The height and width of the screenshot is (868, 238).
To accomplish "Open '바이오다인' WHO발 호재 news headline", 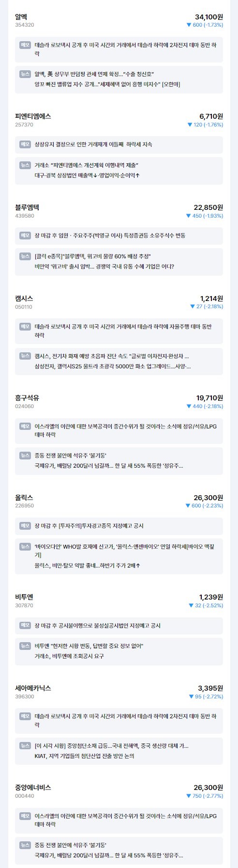I will pyautogui.click(x=124, y=551).
